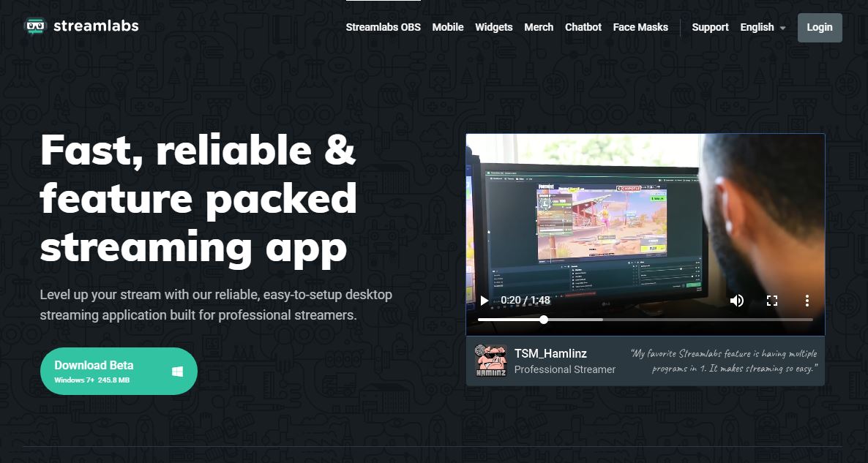Click the Windows logo on download button
The height and width of the screenshot is (463, 868).
[x=177, y=372]
